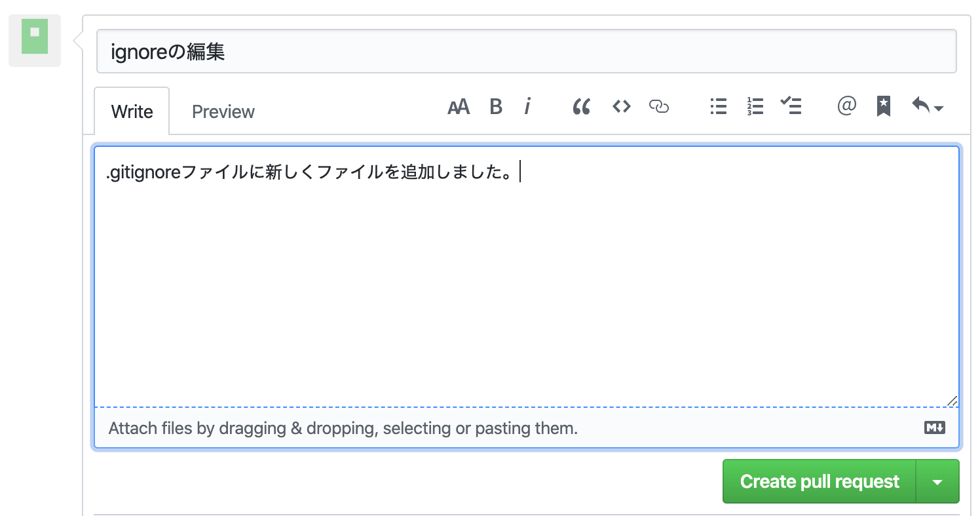Viewport: 980px width, 516px height.
Task: Open saved replies with the bookmark icon
Action: [x=883, y=106]
